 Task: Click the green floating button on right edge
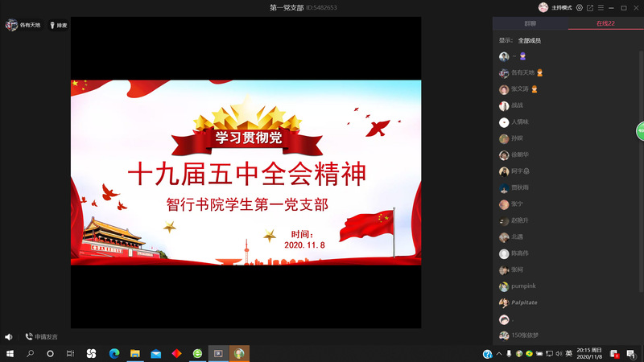640,130
